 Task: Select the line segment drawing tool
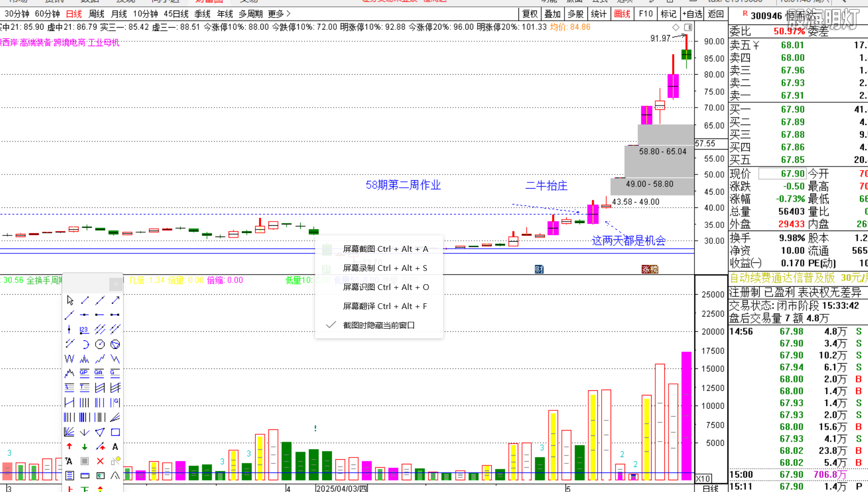pyautogui.click(x=85, y=301)
